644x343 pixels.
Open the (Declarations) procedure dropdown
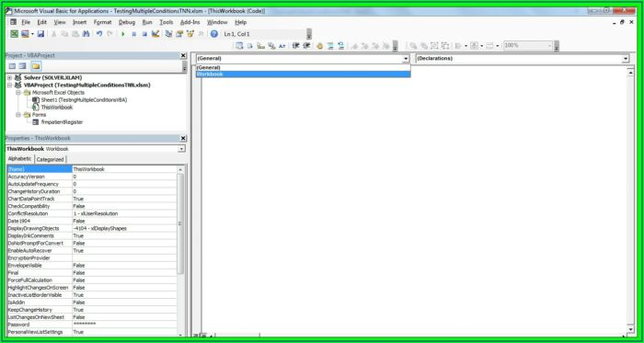pos(626,59)
